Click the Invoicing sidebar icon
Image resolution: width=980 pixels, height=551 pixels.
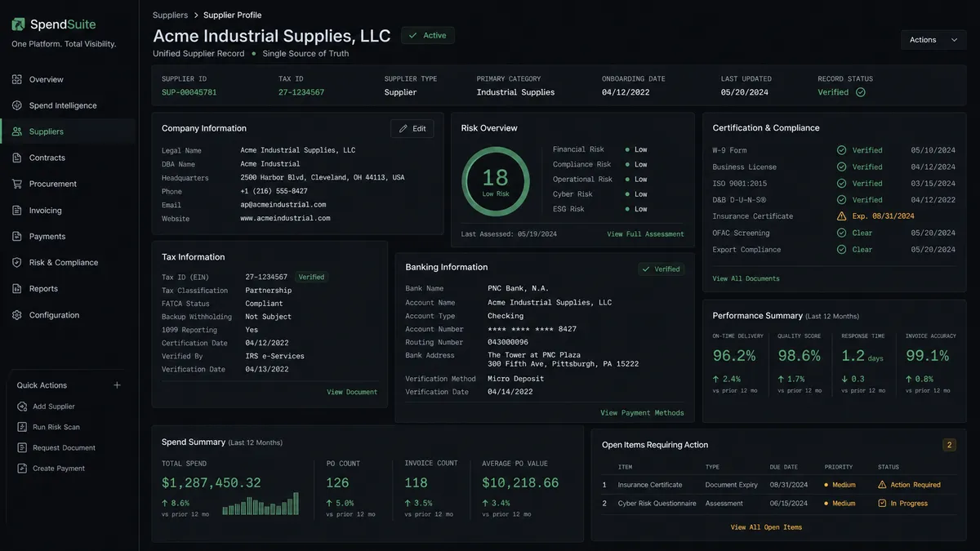(x=17, y=210)
